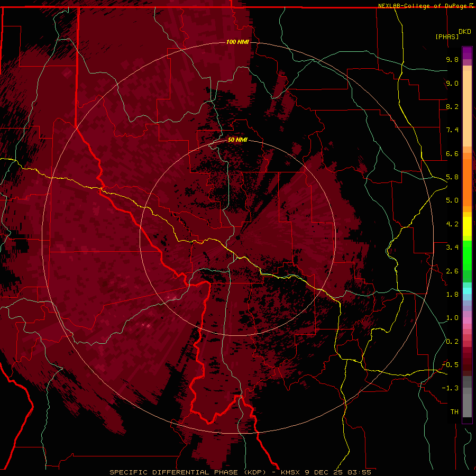Click the 9.0 value on the color scale
Viewport: 476px width, 476px height.
point(452,83)
